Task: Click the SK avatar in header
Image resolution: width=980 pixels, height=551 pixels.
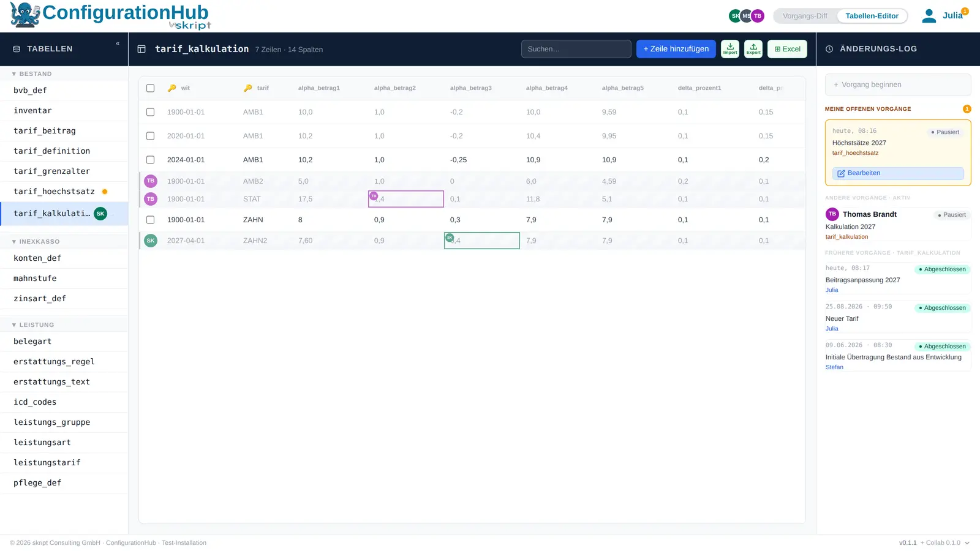Action: tap(735, 16)
